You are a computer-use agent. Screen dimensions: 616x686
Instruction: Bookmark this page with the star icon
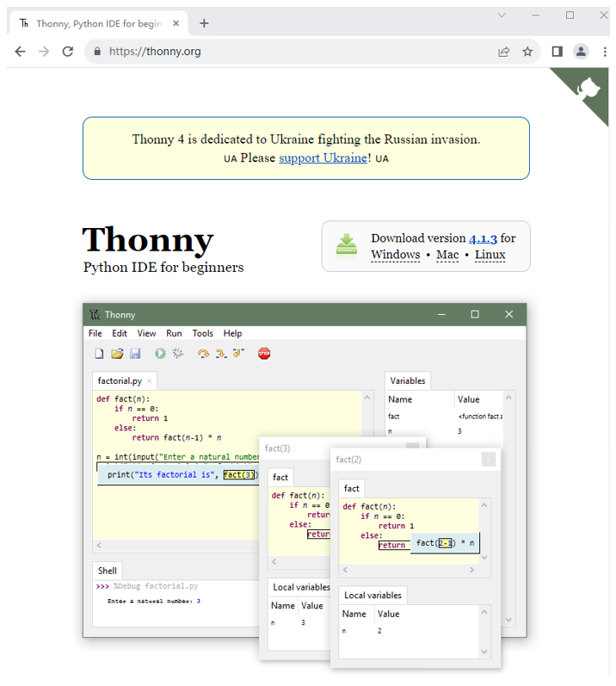click(x=527, y=52)
